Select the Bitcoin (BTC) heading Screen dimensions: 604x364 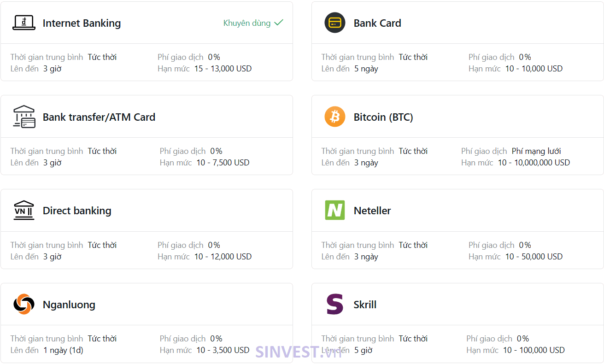click(383, 117)
